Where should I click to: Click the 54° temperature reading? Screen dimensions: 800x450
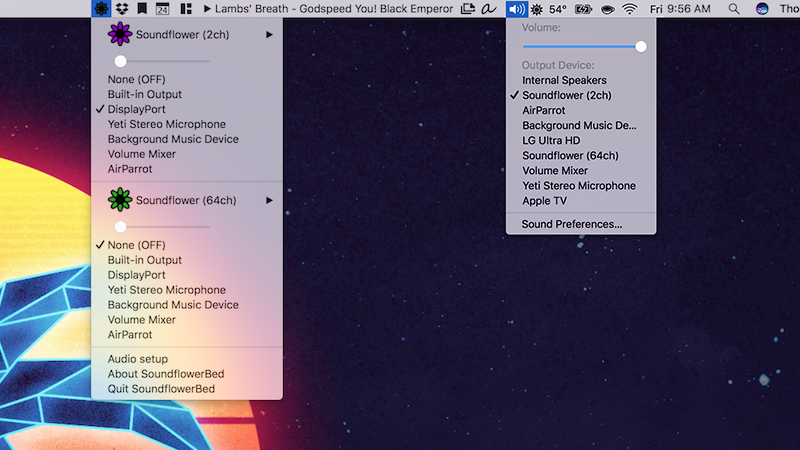click(558, 9)
